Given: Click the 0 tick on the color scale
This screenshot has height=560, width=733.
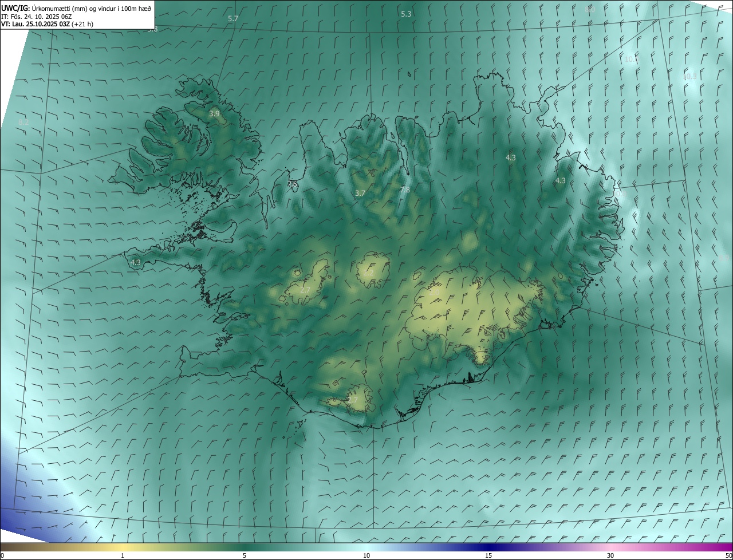Looking at the screenshot, I should [2, 556].
